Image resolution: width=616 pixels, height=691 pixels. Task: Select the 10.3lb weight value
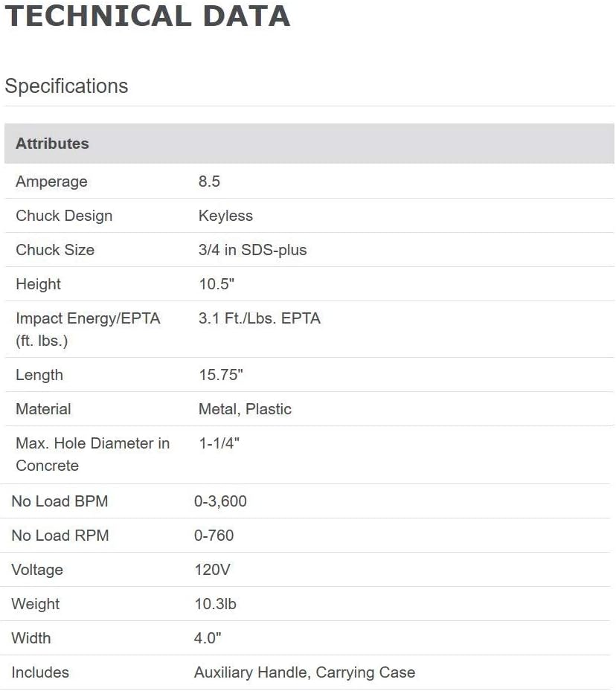(x=215, y=604)
